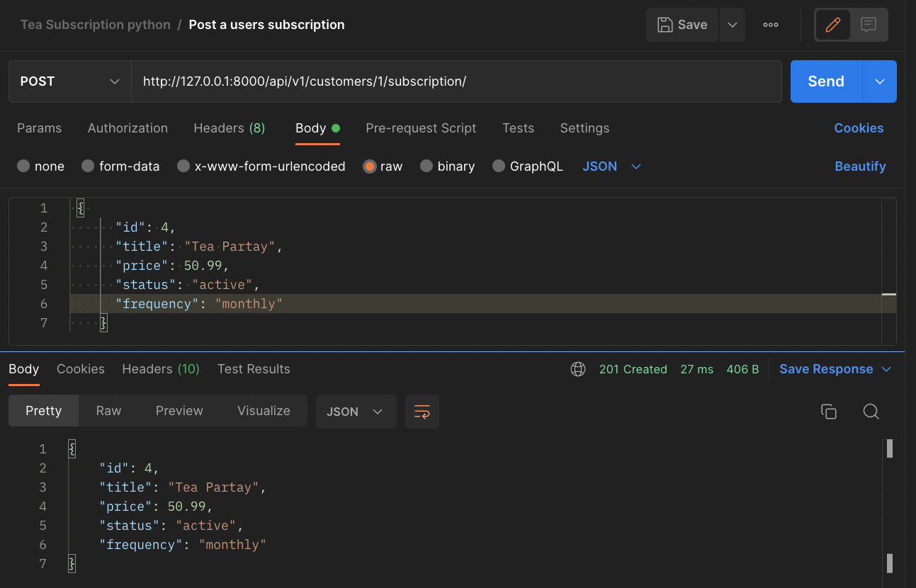
Task: Select the GraphQL body type
Action: tap(527, 166)
